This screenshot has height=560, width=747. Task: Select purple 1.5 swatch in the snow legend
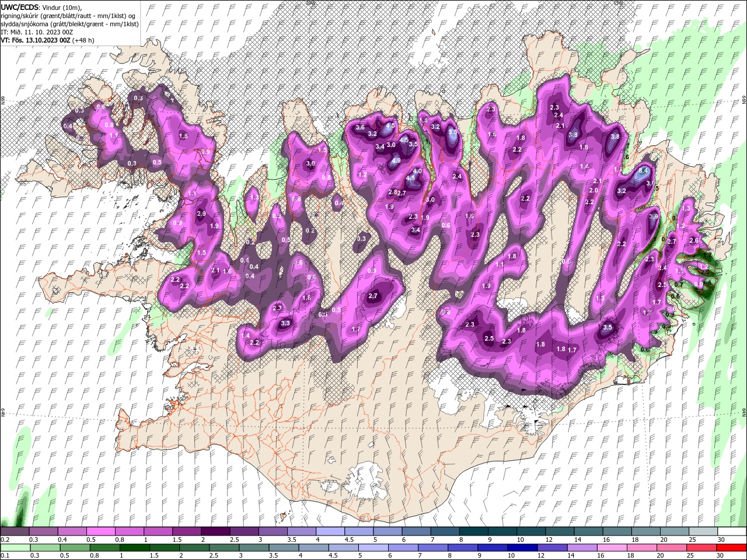tap(186, 531)
